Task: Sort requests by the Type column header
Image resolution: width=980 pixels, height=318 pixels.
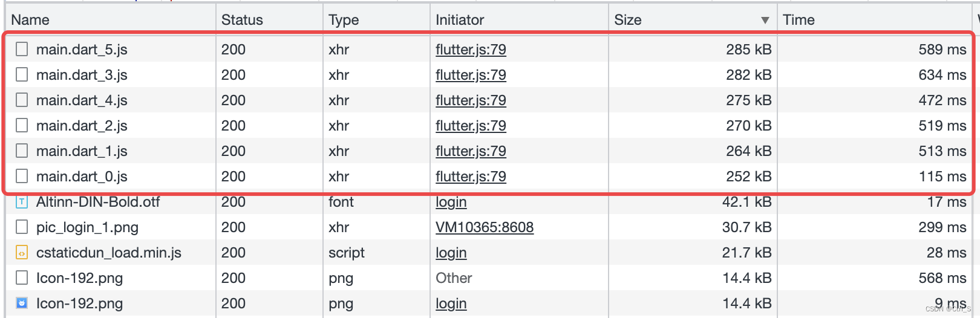Action: coord(344,20)
